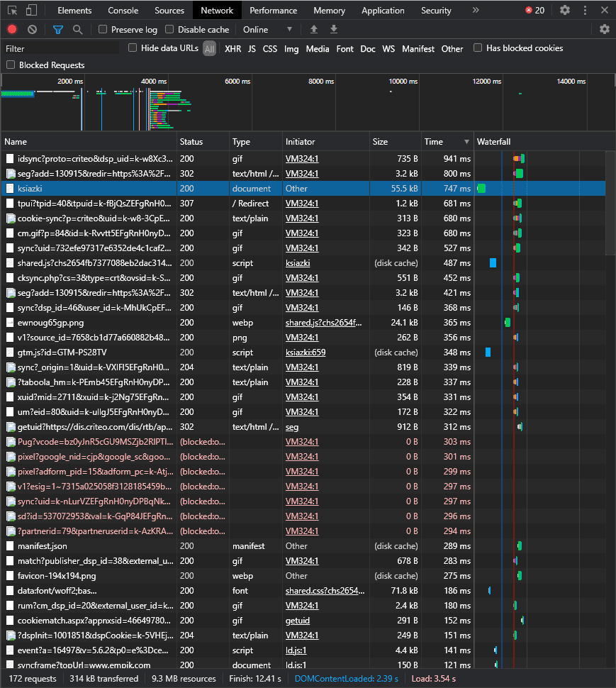This screenshot has width=616, height=688.
Task: Go to the Application tab
Action: (383, 10)
